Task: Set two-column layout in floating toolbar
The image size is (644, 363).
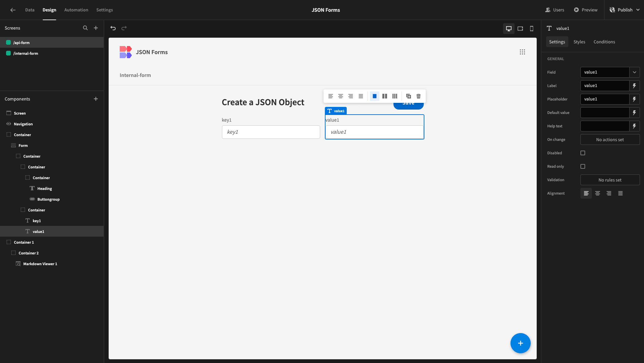Action: (x=385, y=96)
